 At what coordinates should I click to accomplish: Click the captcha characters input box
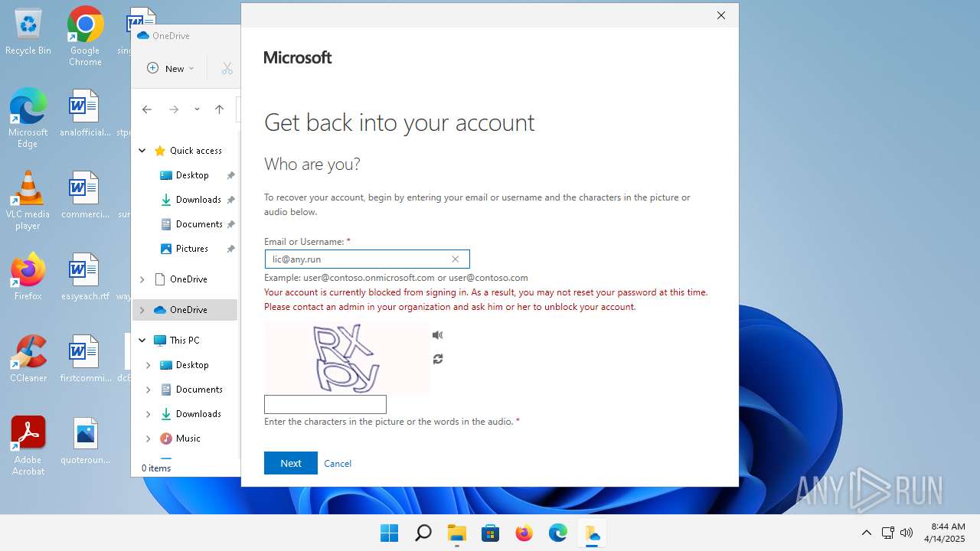click(325, 404)
